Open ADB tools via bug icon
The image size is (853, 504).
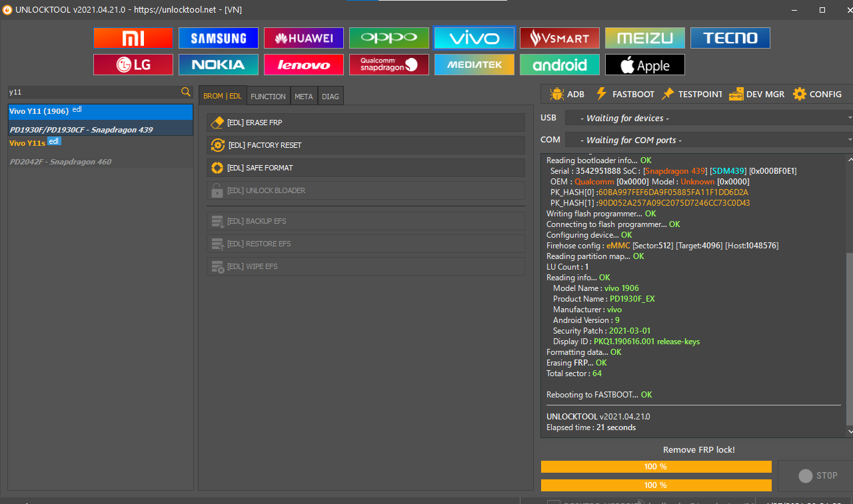click(567, 94)
